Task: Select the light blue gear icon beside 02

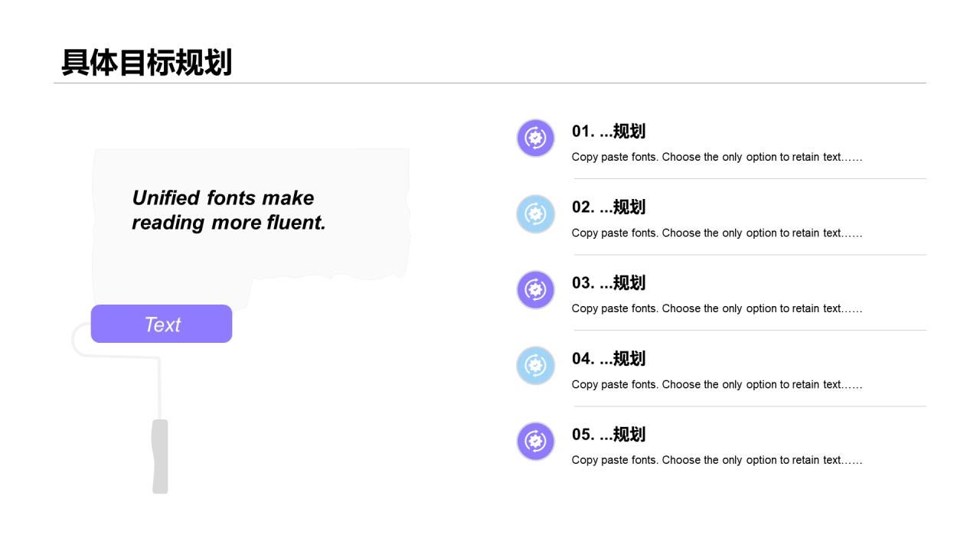Action: coord(536,214)
